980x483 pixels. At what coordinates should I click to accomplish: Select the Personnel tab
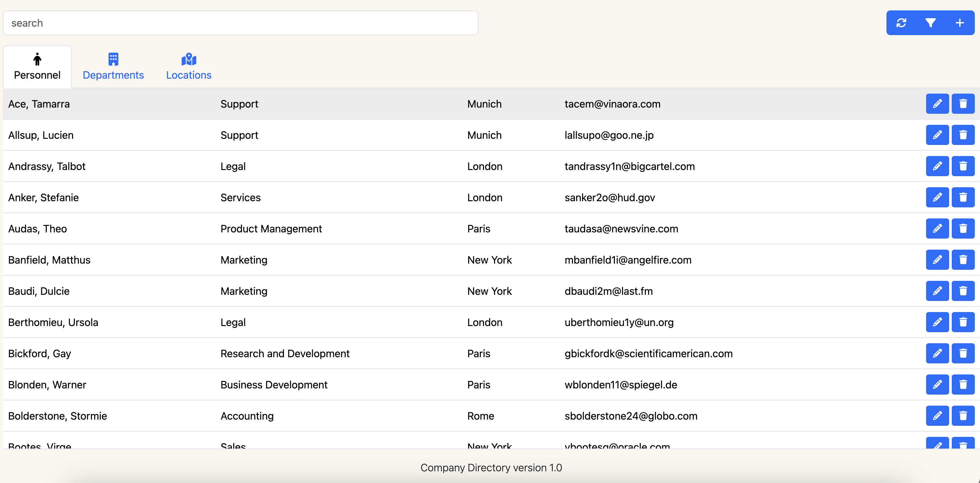click(x=37, y=67)
